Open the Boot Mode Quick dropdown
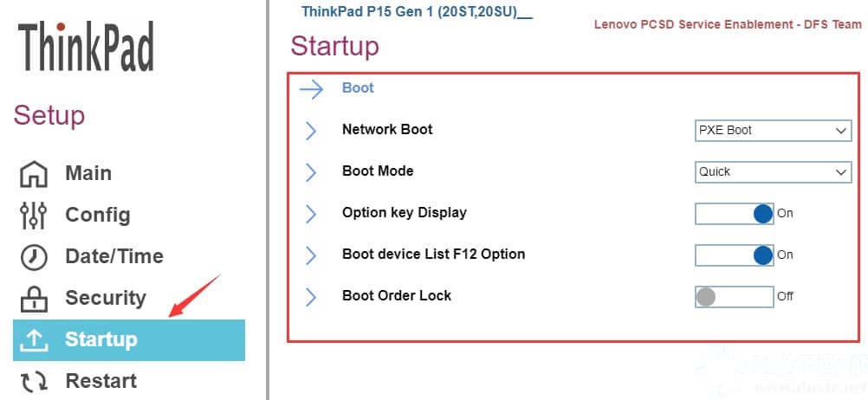This screenshot has width=868, height=400. 773,171
